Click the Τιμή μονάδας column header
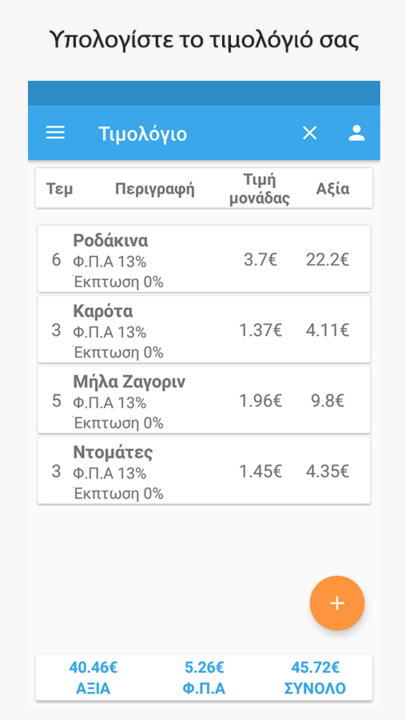405x720 pixels. 259,189
